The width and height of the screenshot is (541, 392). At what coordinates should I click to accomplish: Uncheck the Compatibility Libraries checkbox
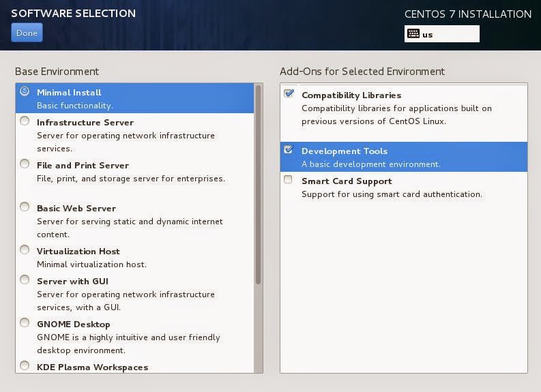tap(289, 93)
